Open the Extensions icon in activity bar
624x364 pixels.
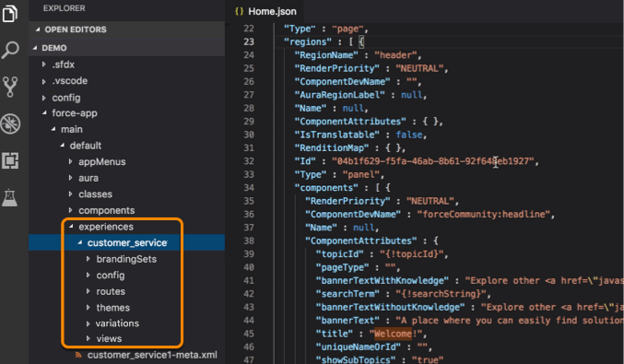point(10,160)
